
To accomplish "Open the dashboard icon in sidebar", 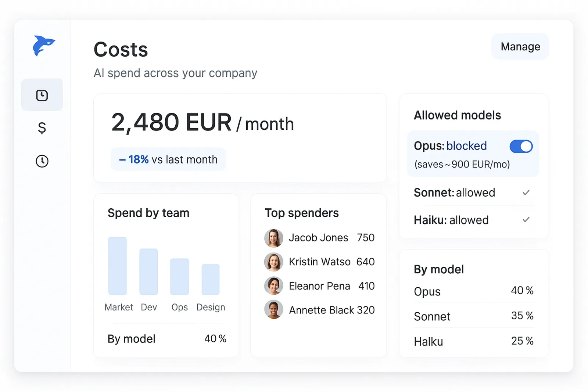I will (42, 95).
